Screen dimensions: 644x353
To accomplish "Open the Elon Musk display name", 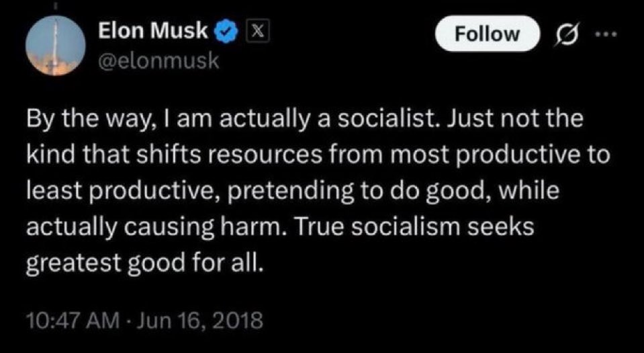I will (154, 30).
